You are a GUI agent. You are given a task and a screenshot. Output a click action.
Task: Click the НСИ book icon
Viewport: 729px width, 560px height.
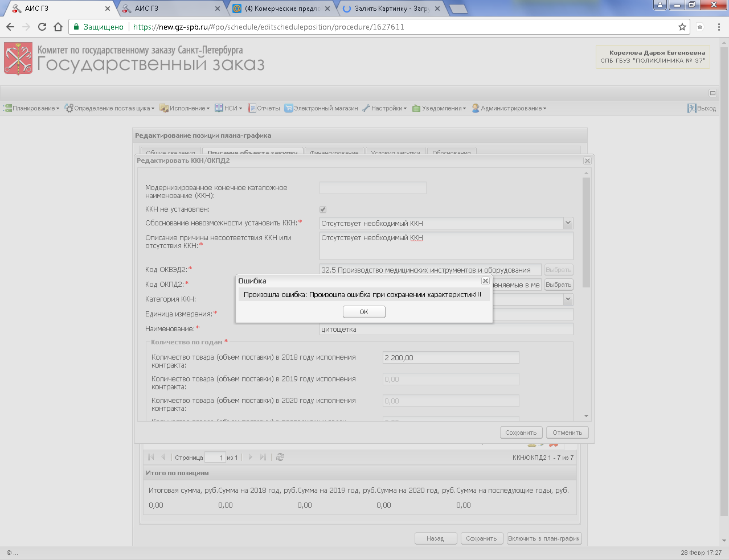[x=219, y=108]
